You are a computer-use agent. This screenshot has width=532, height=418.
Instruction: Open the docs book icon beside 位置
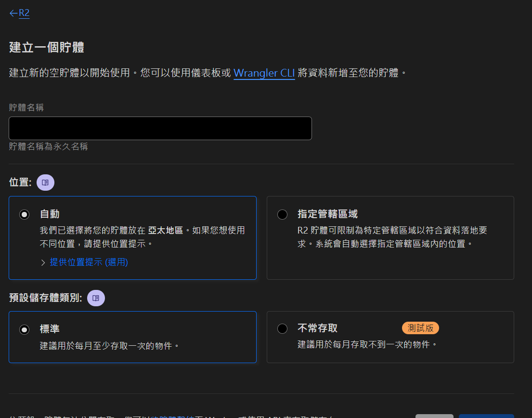[46, 183]
